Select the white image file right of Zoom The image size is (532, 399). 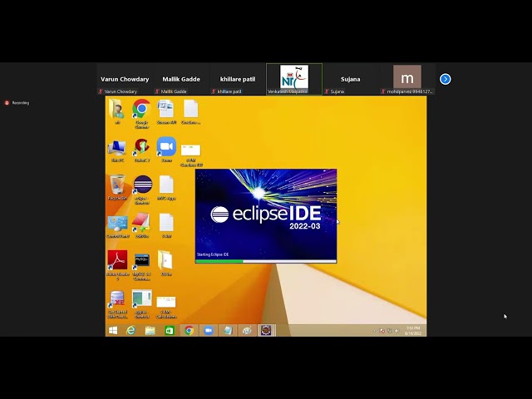[191, 155]
